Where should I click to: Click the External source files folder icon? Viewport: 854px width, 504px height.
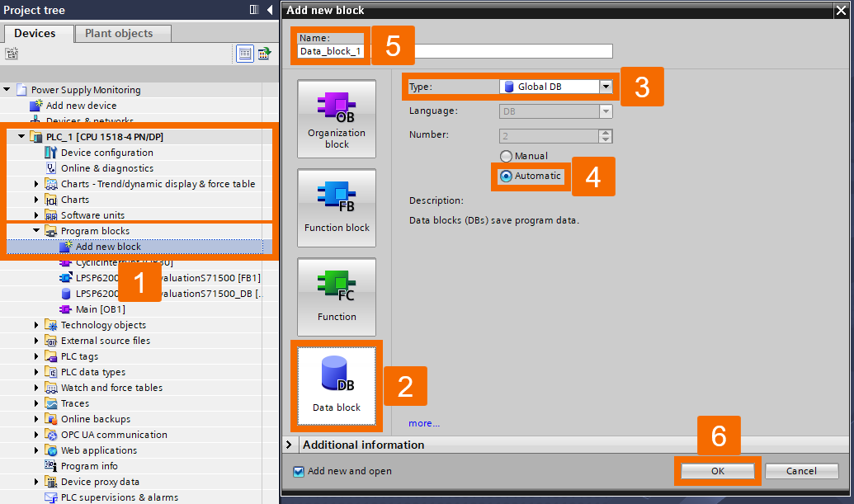50,341
